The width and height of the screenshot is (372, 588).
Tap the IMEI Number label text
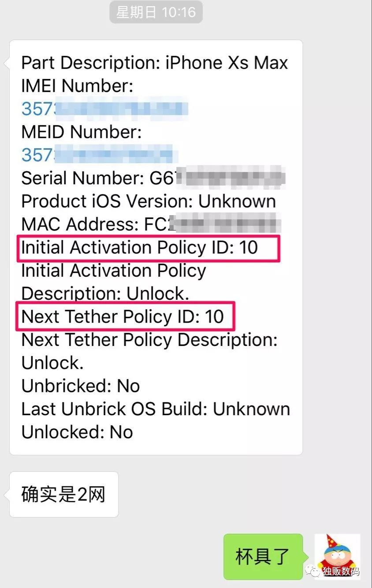[77, 86]
